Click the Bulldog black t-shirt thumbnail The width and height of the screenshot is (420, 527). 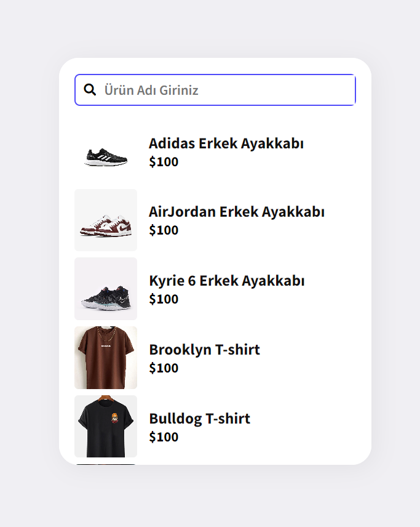105,425
